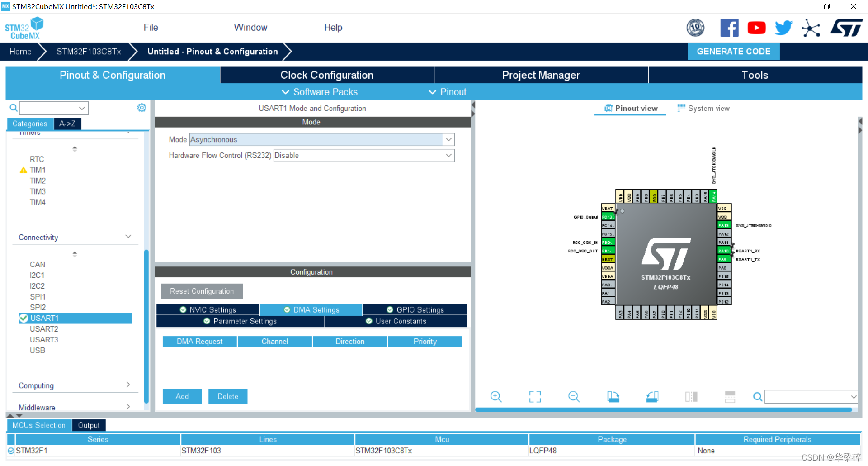The width and height of the screenshot is (868, 466).
Task: Open the 10-year anniversary badge icon
Action: [695, 28]
